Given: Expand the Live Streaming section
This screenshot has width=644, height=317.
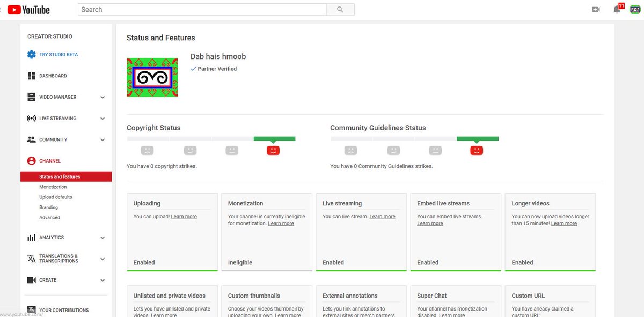Looking at the screenshot, I should (103, 119).
